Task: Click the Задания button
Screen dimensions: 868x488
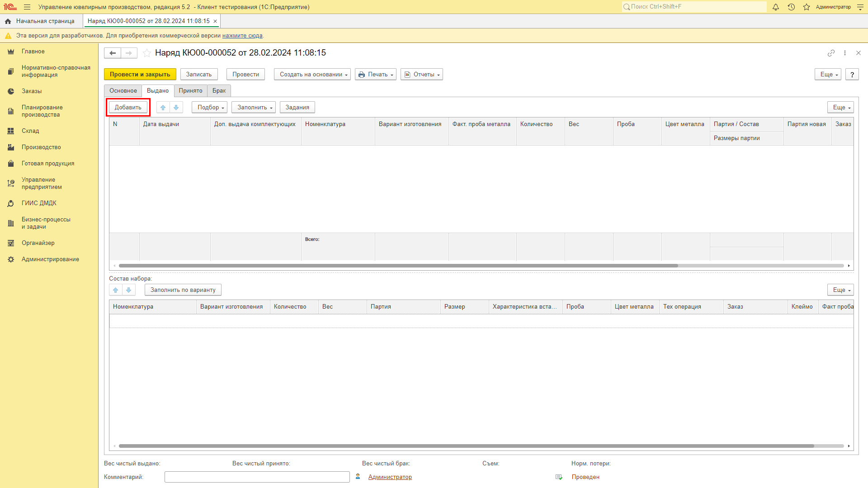Action: (297, 107)
